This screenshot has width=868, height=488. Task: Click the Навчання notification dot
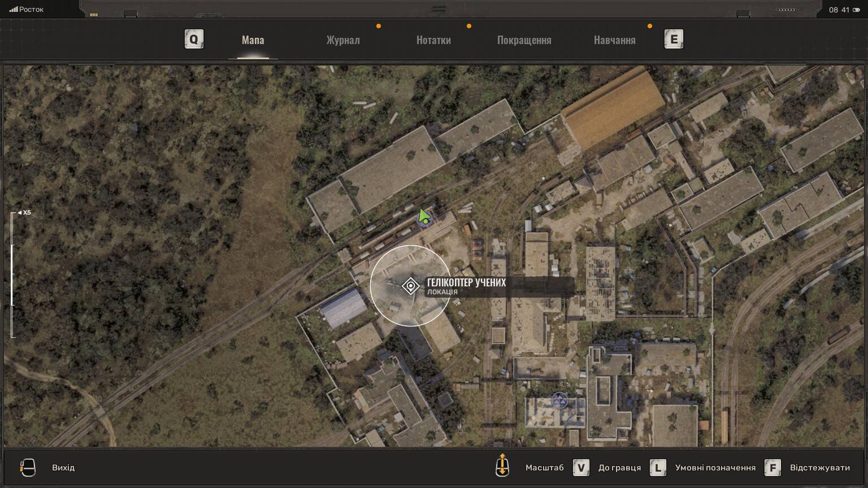click(x=650, y=26)
